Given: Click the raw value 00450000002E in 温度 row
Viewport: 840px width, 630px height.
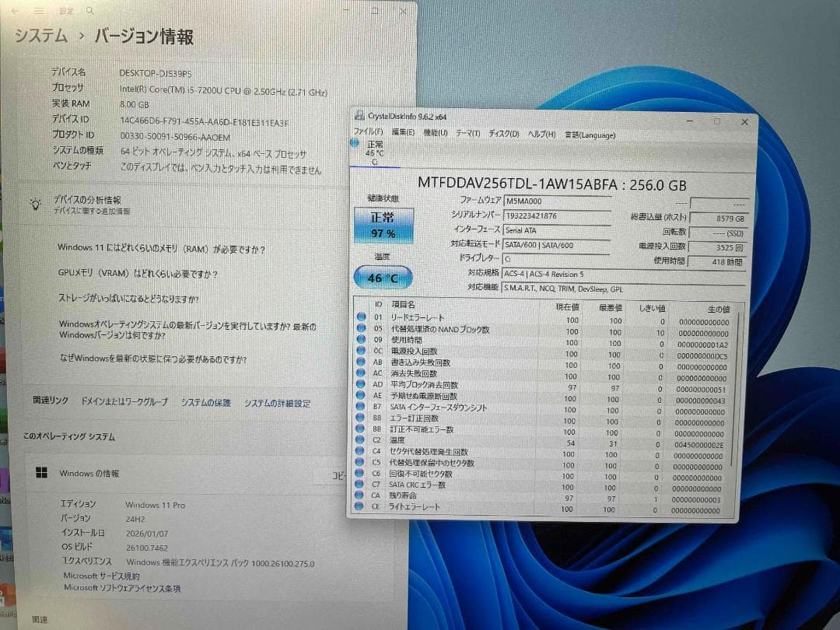Looking at the screenshot, I should pyautogui.click(x=698, y=445).
